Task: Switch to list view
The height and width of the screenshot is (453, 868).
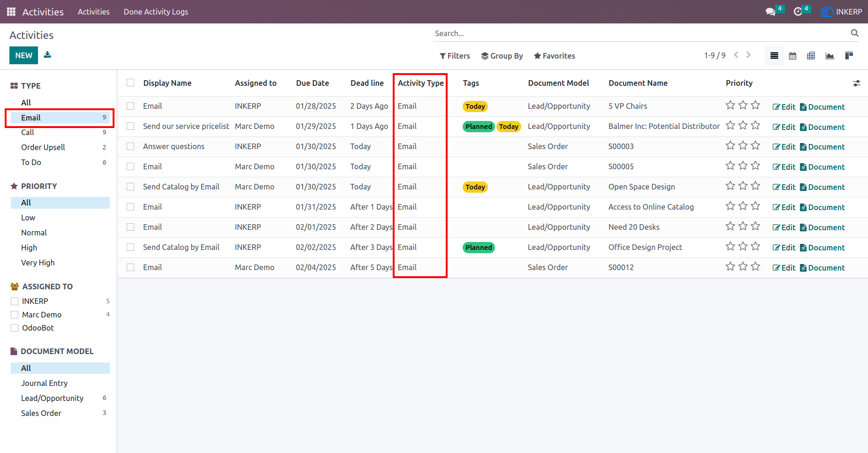Action: 774,56
